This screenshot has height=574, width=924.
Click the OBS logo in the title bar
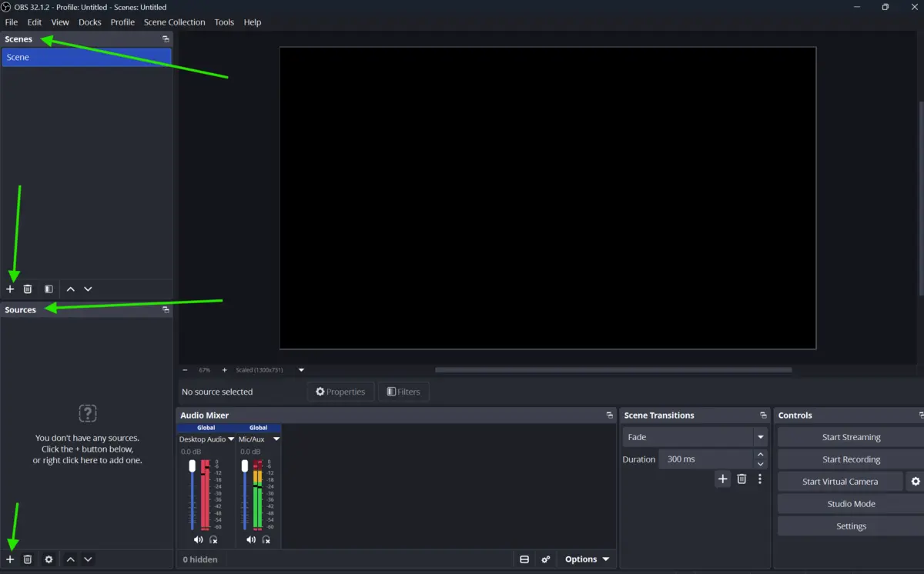6,7
